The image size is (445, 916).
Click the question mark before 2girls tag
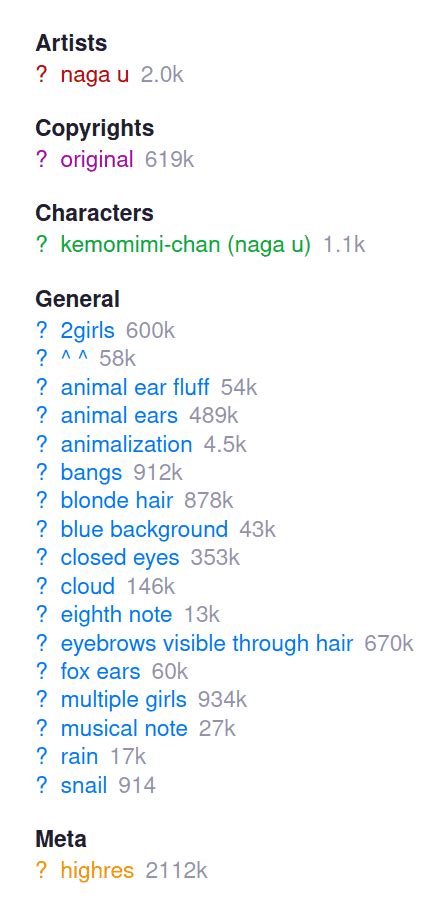click(x=41, y=331)
